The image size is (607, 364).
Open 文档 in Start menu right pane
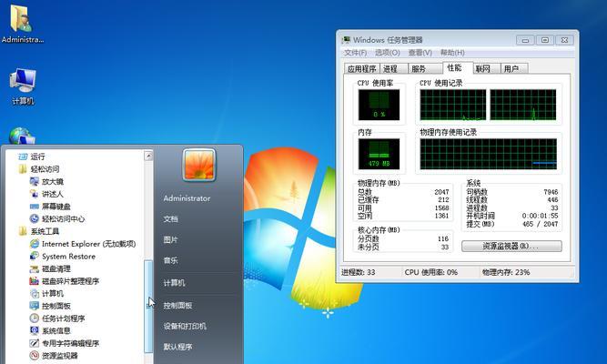(x=170, y=219)
